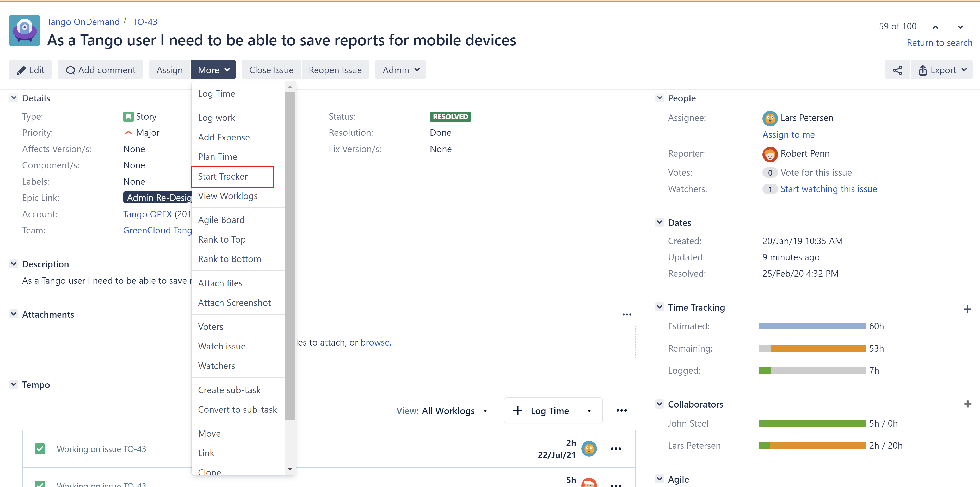The width and height of the screenshot is (980, 487).
Task: Open the Export dropdown
Action: pyautogui.click(x=942, y=70)
